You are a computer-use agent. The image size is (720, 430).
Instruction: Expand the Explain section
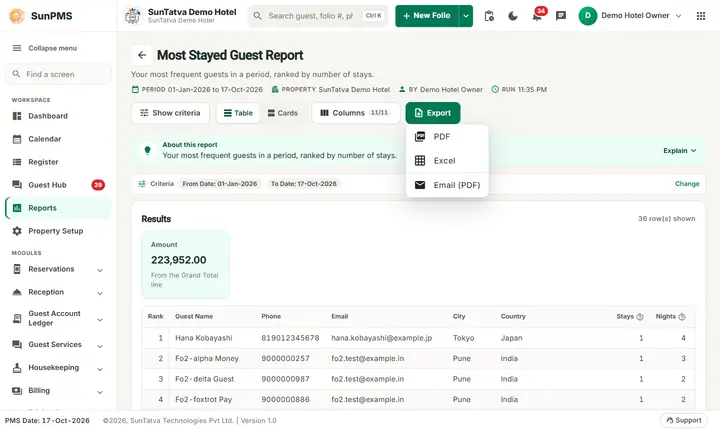(680, 151)
